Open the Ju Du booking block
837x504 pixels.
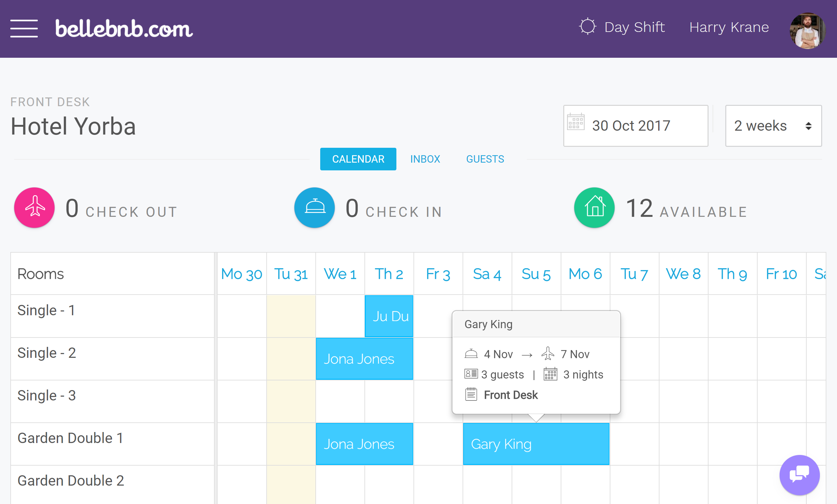[x=389, y=316]
